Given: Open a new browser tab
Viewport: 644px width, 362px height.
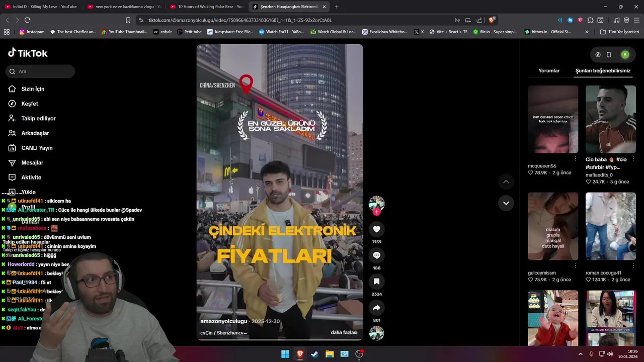Looking at the screenshot, I should pyautogui.click(x=337, y=7).
